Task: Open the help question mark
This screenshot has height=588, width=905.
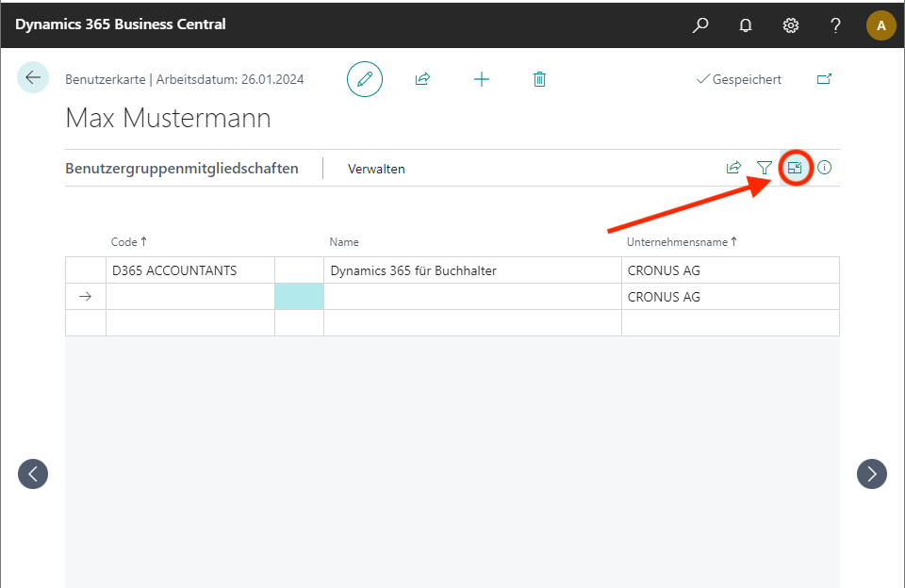Action: (835, 25)
